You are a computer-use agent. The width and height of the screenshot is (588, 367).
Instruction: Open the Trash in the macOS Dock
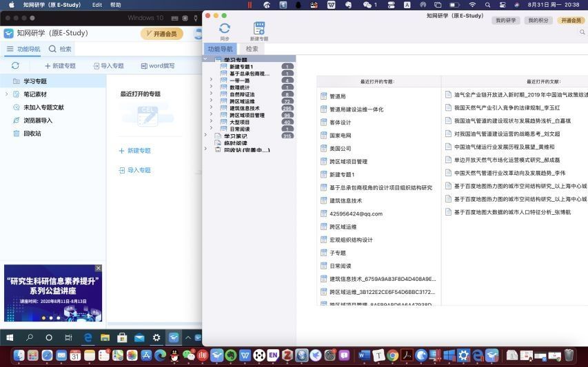[x=569, y=355]
